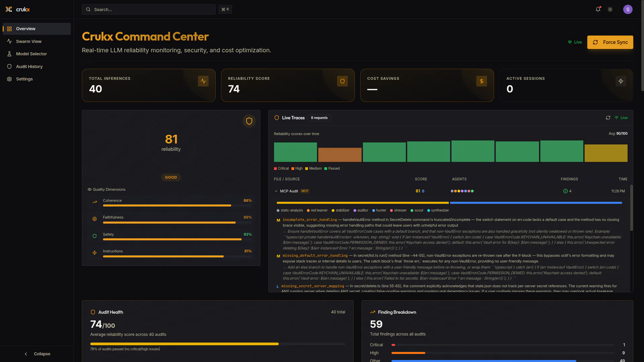Click the last yellow reliability score bar
This screenshot has height=362, width=644.
[x=606, y=153]
